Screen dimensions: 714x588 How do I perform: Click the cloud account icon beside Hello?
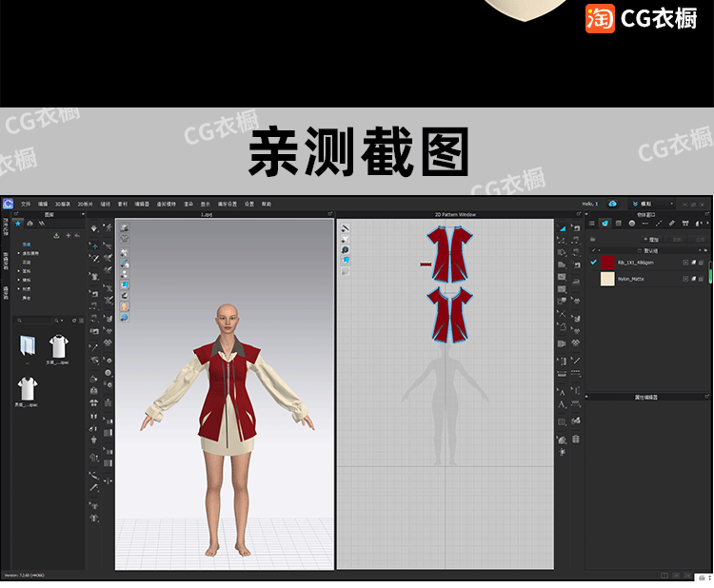[612, 204]
